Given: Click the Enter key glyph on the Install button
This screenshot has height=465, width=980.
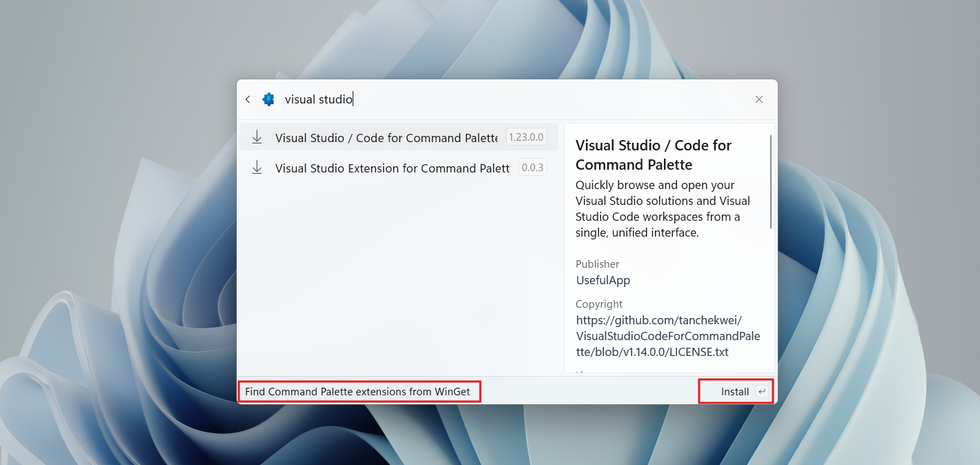Looking at the screenshot, I should (x=761, y=391).
